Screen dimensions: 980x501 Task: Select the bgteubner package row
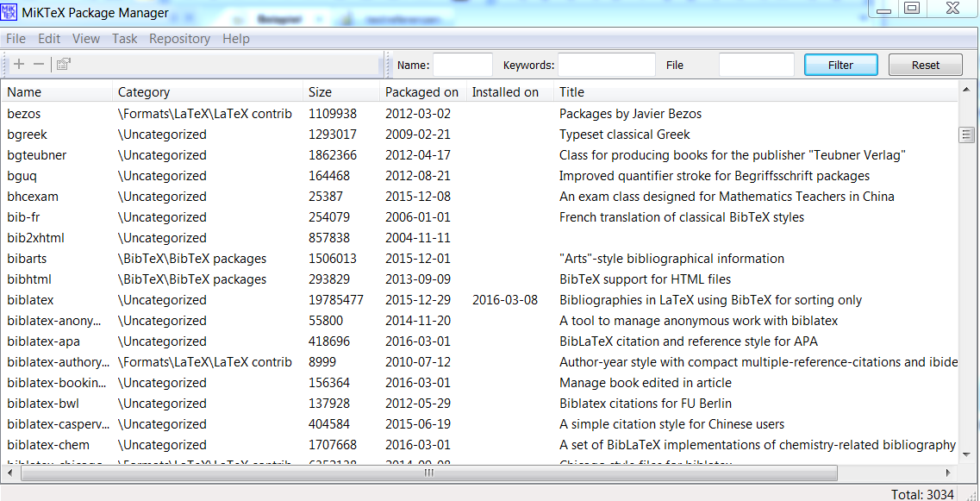coord(480,155)
